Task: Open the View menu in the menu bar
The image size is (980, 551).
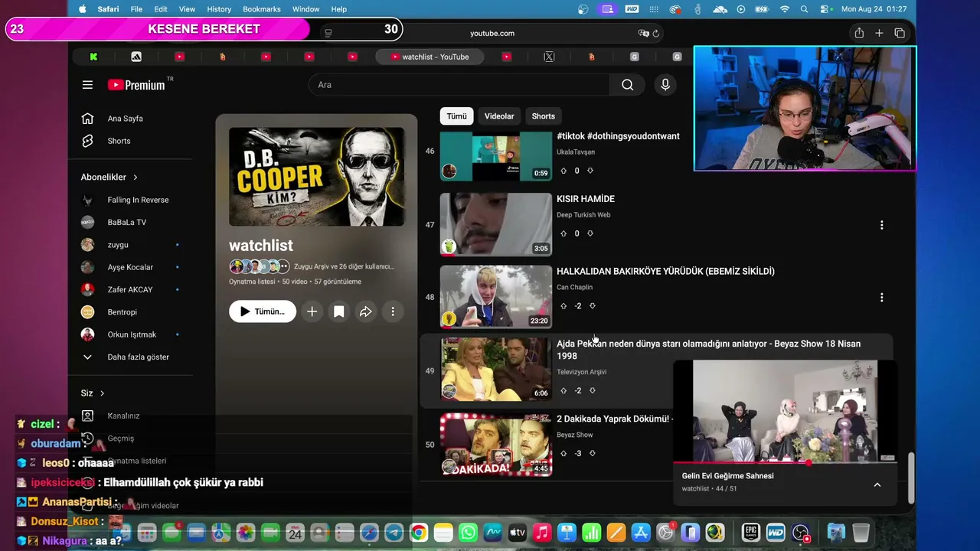Action: pos(187,9)
